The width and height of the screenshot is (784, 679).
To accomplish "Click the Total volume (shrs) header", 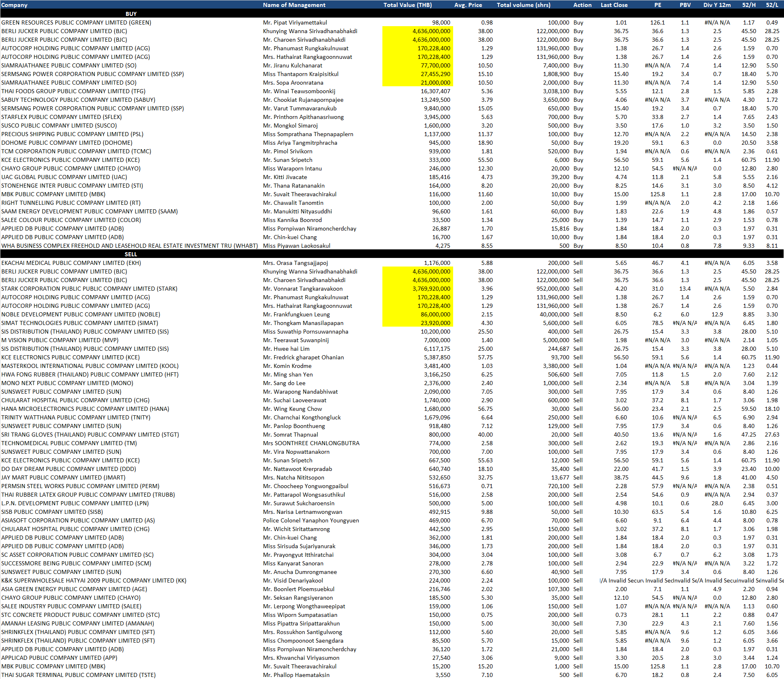I will point(523,5).
